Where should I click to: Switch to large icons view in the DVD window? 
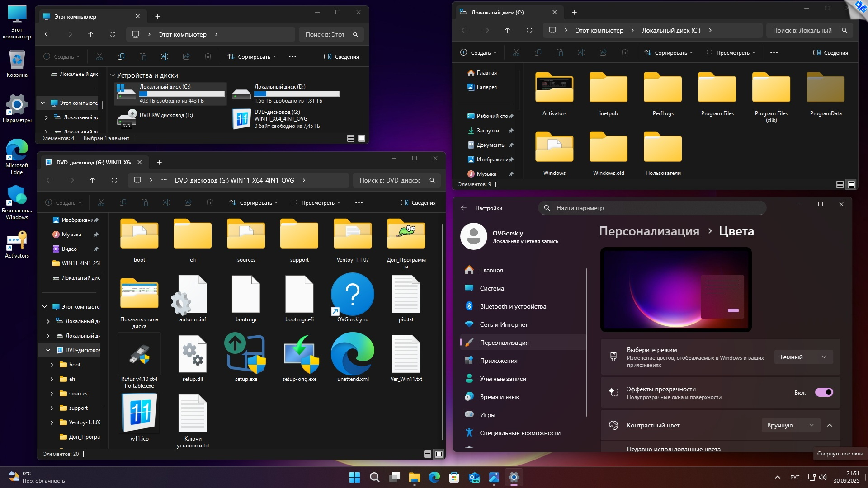pyautogui.click(x=439, y=454)
